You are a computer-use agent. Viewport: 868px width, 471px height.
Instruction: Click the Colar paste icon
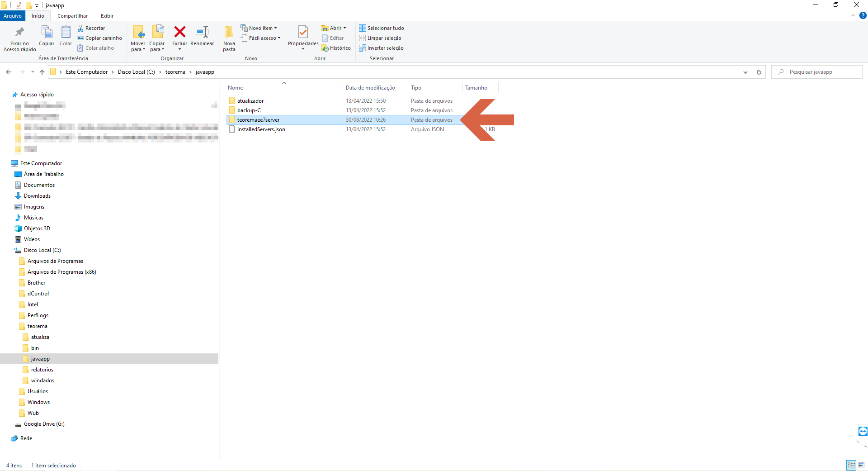(66, 36)
